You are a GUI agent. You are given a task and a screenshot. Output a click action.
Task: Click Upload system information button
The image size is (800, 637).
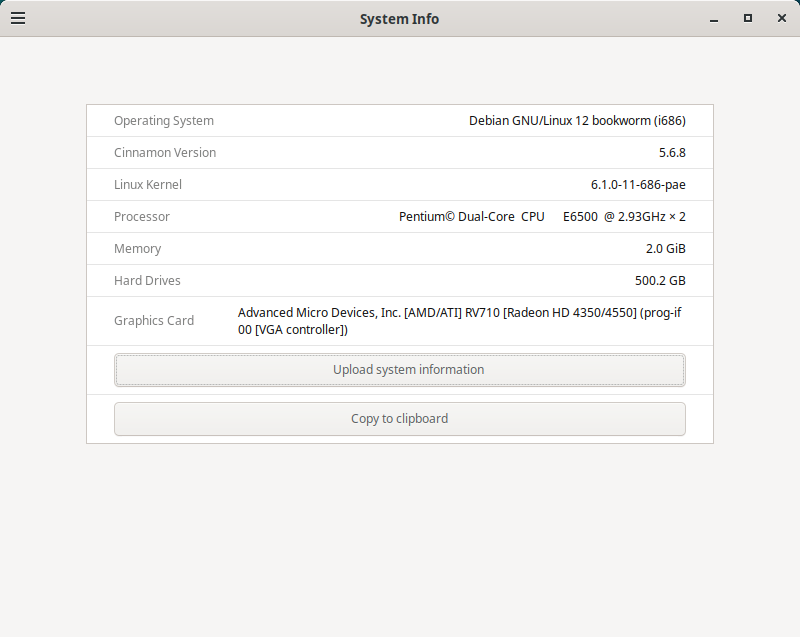coord(399,370)
